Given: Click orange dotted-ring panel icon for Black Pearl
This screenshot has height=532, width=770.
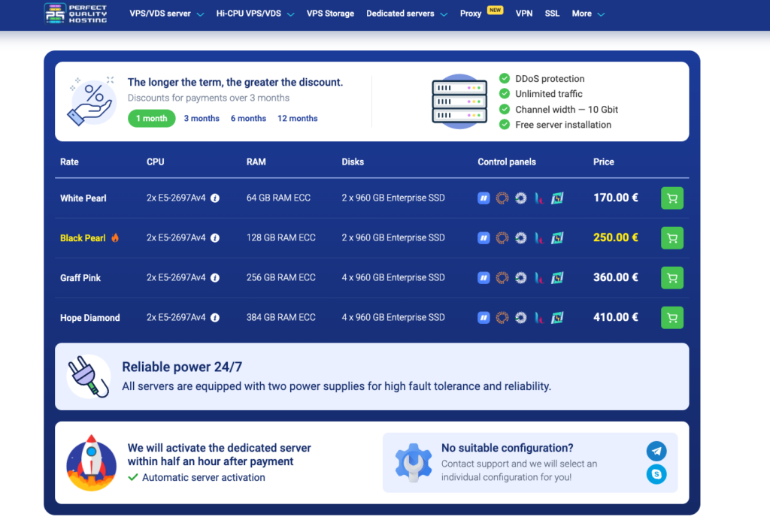Looking at the screenshot, I should pyautogui.click(x=502, y=238).
